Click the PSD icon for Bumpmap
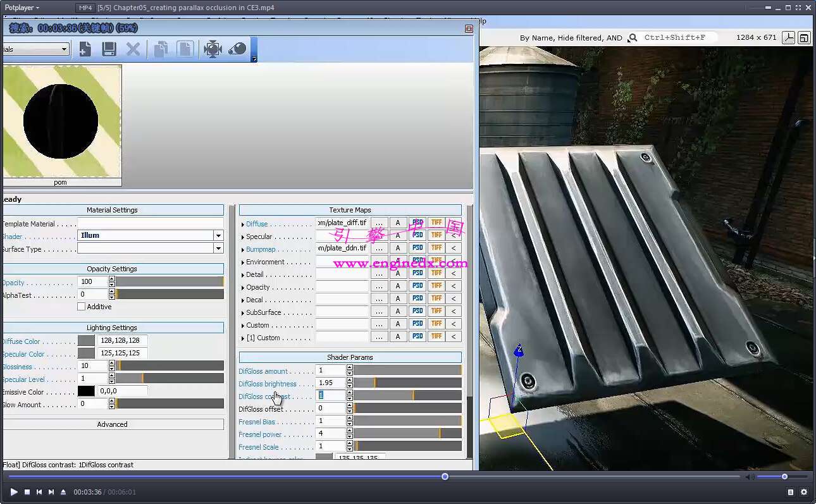Image resolution: width=816 pixels, height=504 pixels. pos(417,248)
